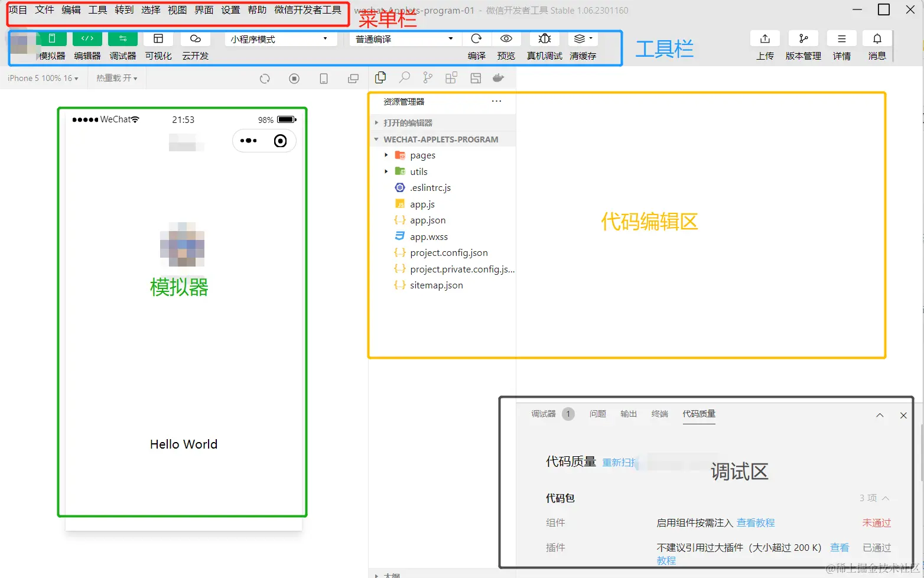The image size is (924, 578).
Task: Click the 编译 compile refresh icon
Action: pyautogui.click(x=476, y=39)
